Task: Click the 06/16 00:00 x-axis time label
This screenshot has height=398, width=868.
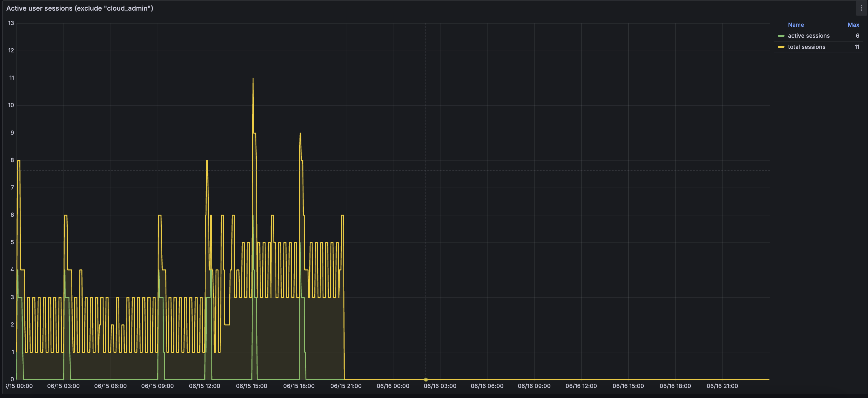Action: point(393,386)
